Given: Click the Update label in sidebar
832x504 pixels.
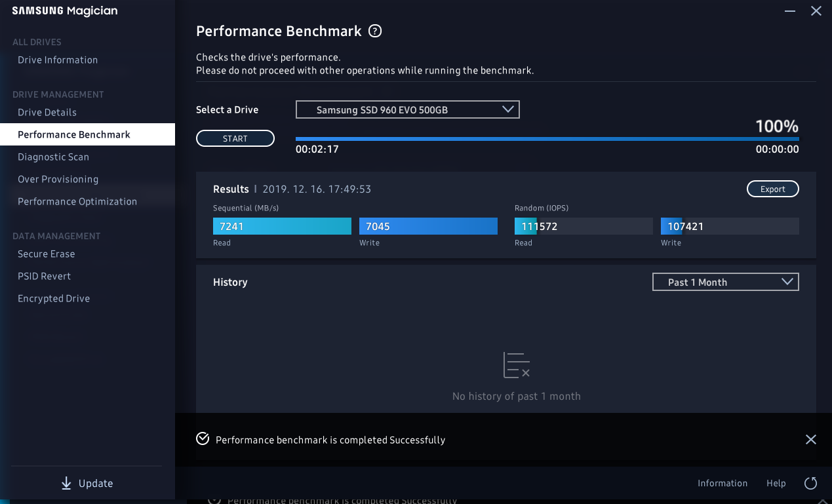Looking at the screenshot, I should coord(96,483).
